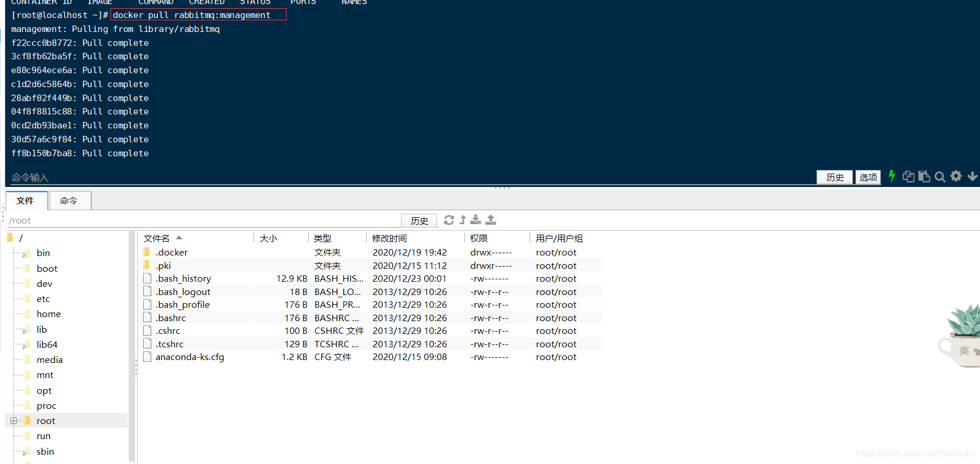Sort by 修改时间 column header
This screenshot has height=464, width=980.
[389, 238]
